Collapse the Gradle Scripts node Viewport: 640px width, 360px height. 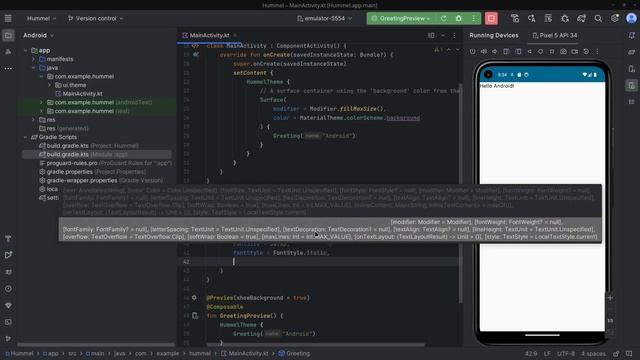25,137
